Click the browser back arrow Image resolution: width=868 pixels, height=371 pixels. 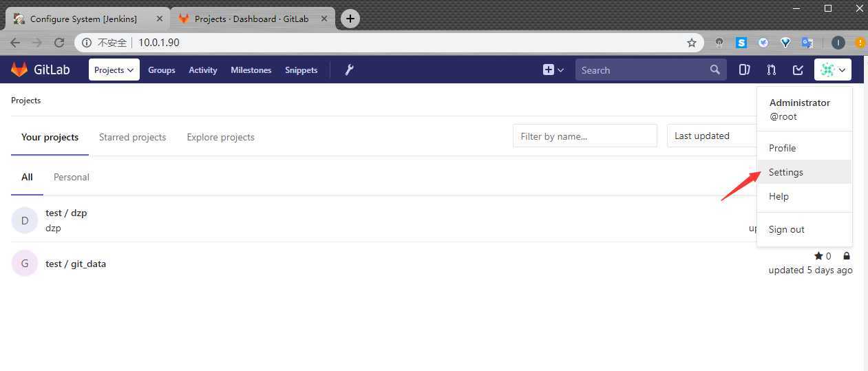[x=15, y=43]
